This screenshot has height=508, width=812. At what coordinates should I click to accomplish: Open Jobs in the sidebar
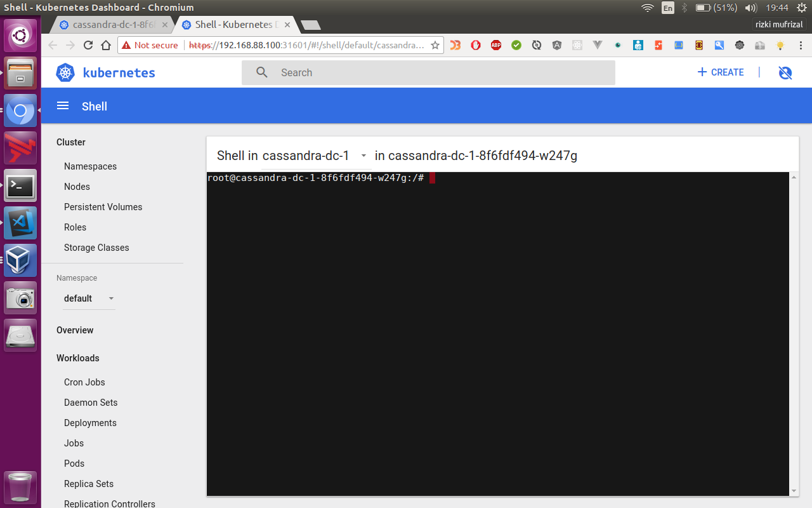pyautogui.click(x=74, y=443)
